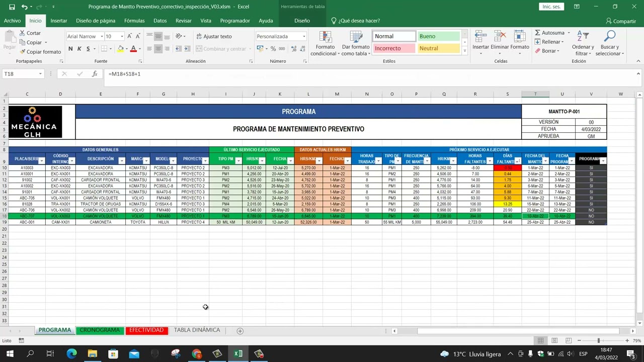Viewport: 644px width, 362px height.
Task: Click the insert function fx icon
Action: click(x=94, y=74)
